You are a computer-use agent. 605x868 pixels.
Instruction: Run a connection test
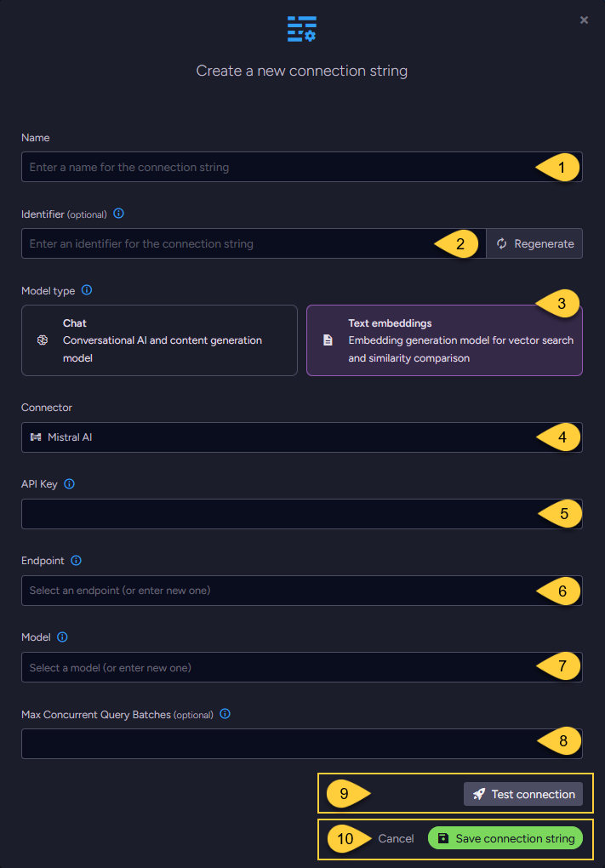[x=523, y=794]
